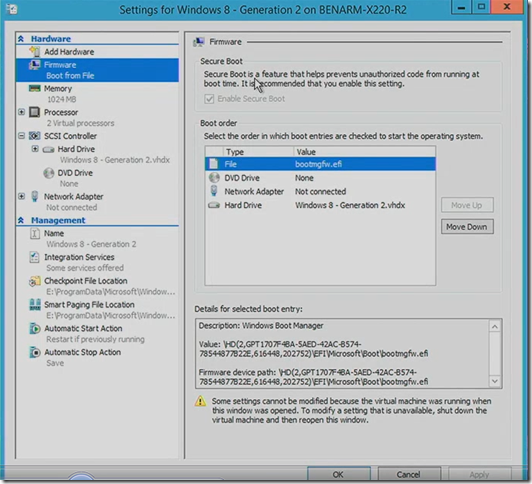This screenshot has height=484, width=532.
Task: Collapse the SCSI Controller node
Action: click(x=21, y=136)
